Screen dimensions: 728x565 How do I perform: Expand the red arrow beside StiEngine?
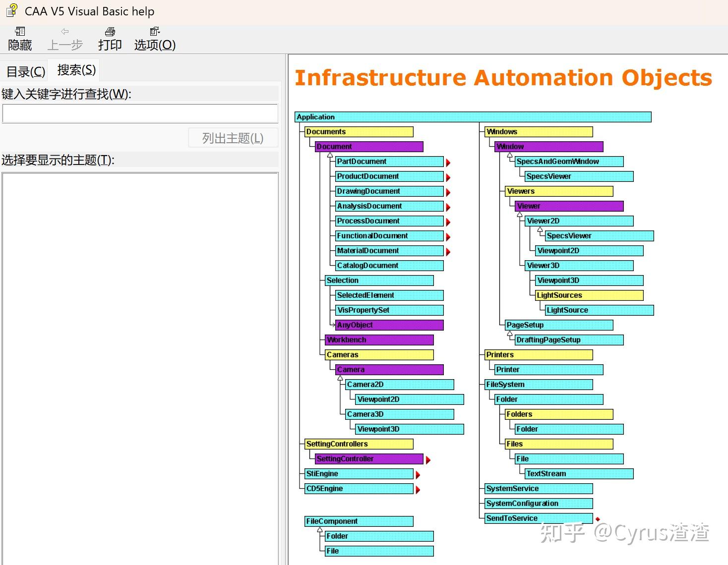click(418, 475)
